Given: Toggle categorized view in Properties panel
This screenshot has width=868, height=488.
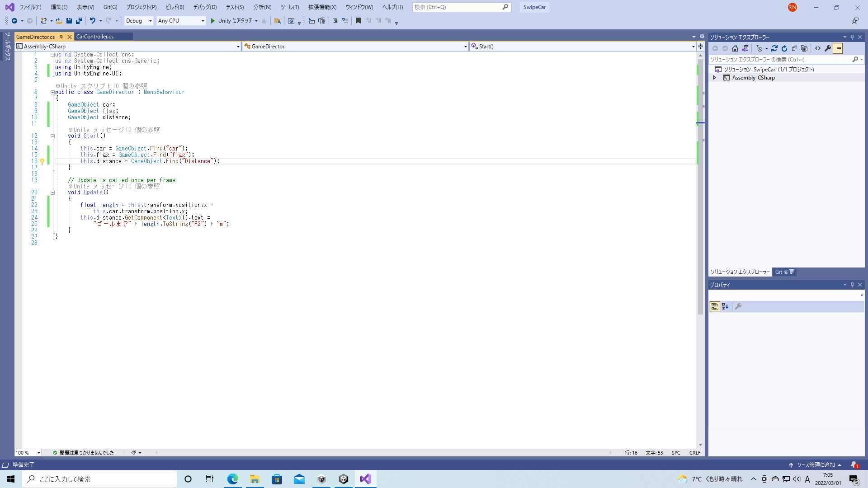Looking at the screenshot, I should (714, 306).
